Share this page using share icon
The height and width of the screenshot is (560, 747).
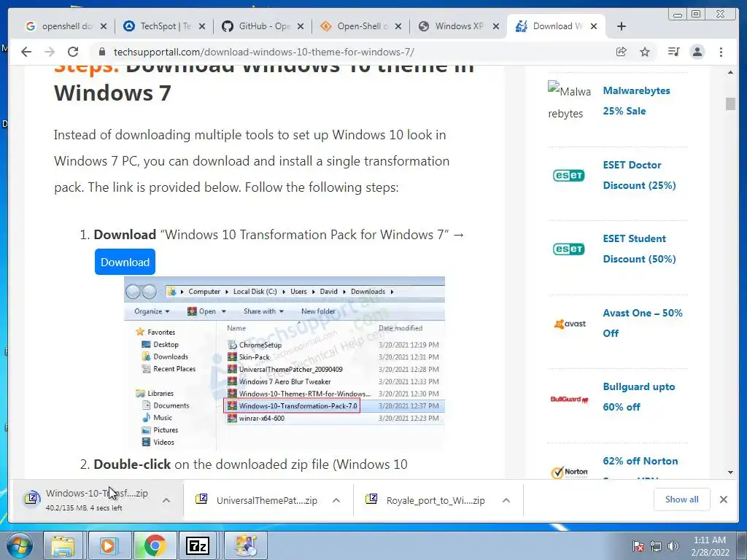[x=622, y=52]
